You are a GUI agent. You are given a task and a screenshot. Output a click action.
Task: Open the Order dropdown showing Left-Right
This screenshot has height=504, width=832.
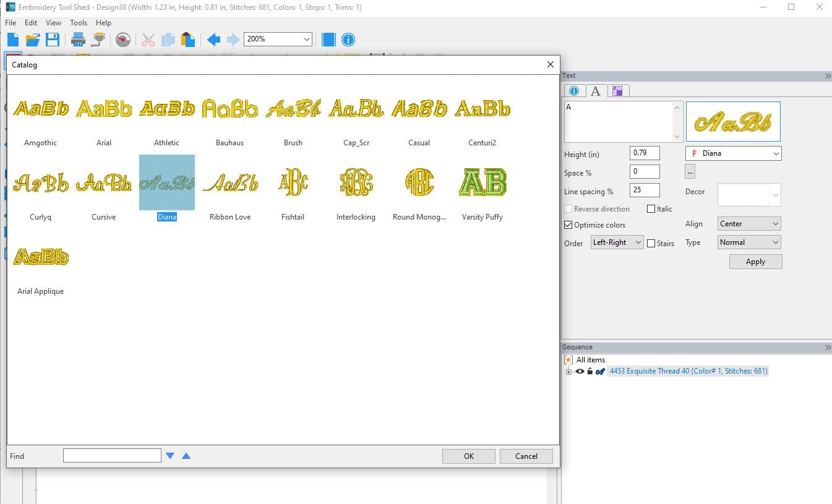tap(616, 242)
